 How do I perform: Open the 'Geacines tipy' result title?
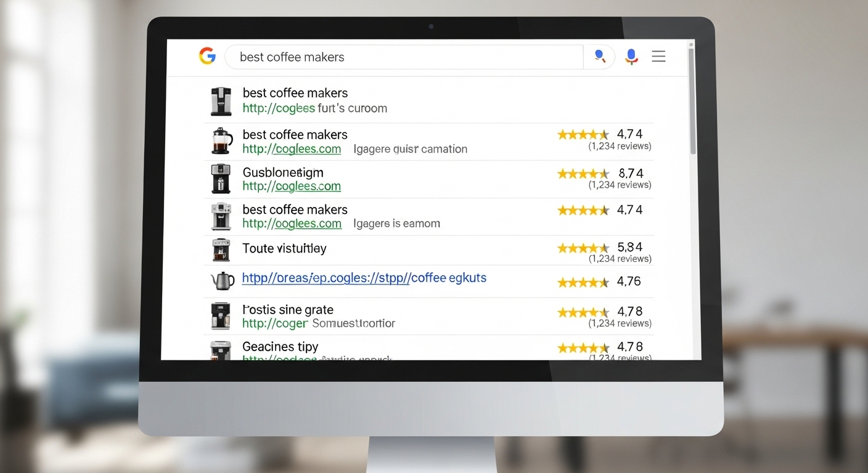pos(280,347)
